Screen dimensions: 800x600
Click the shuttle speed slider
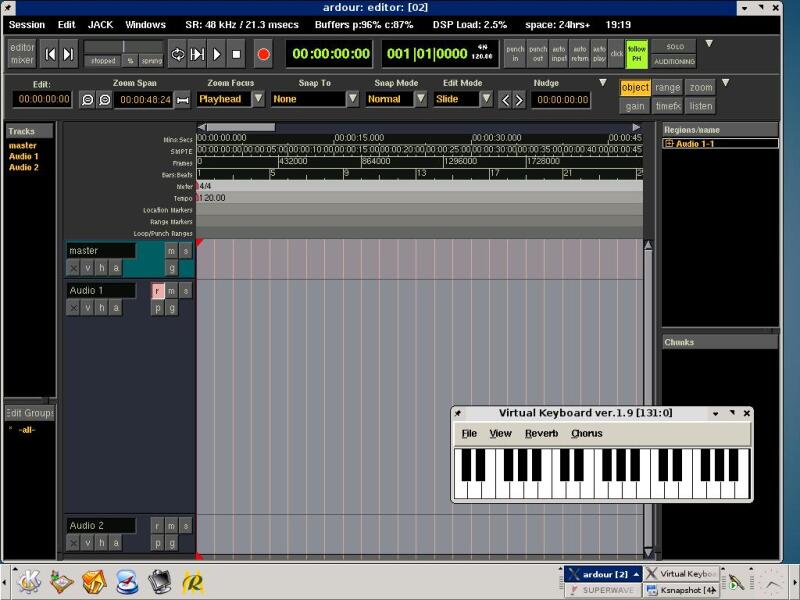point(123,47)
